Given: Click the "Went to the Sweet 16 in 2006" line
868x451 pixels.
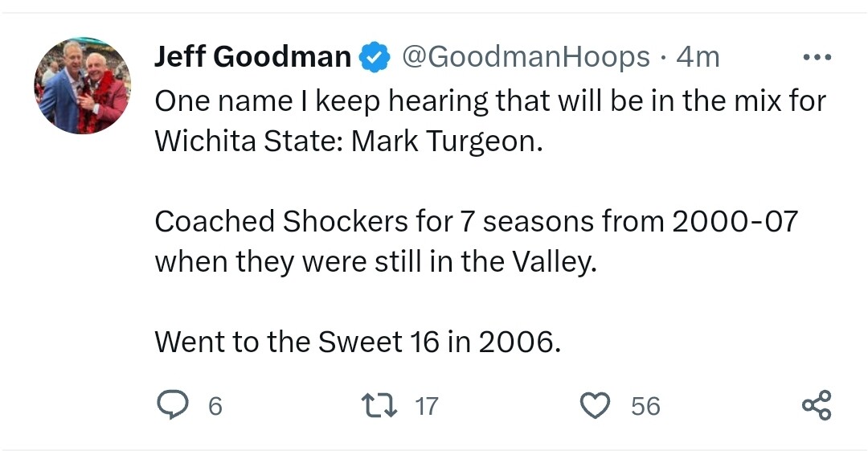Looking at the screenshot, I should click(356, 342).
